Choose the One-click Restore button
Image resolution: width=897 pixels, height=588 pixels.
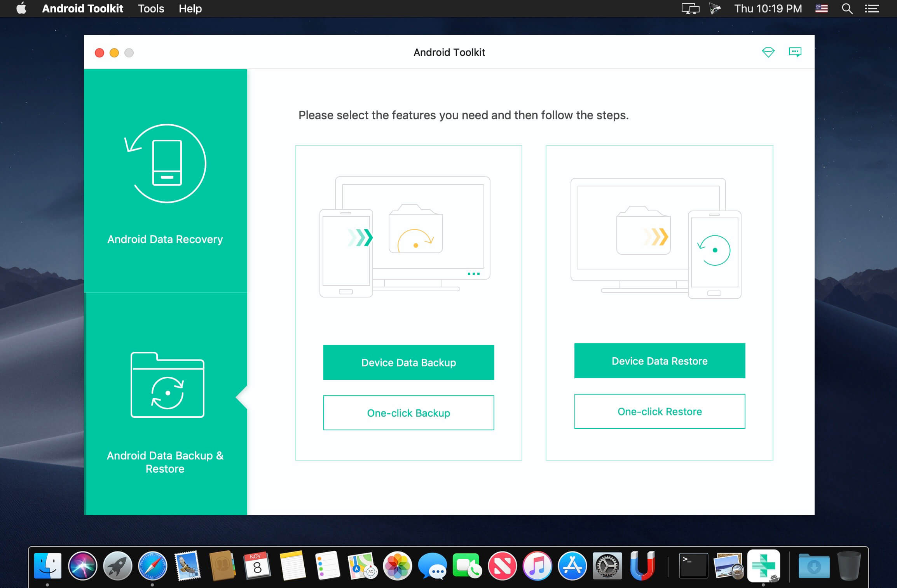[660, 411]
